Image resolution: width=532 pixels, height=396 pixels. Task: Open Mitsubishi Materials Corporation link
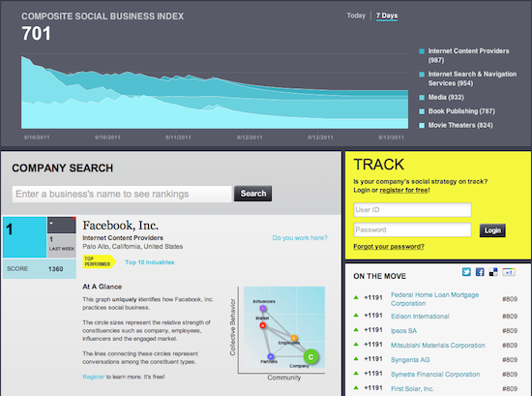(x=438, y=346)
